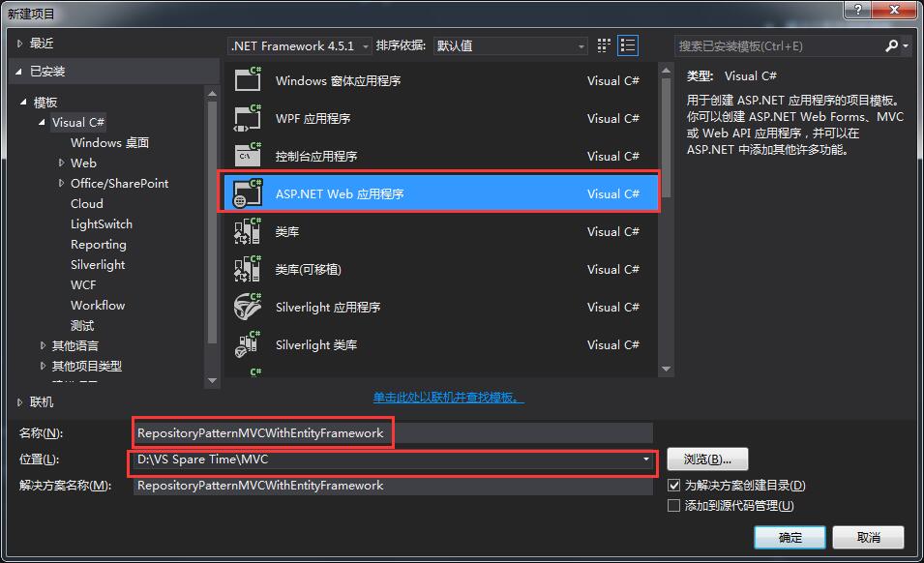
Task: Select the Silverlight 应用程序 template icon
Action: click(248, 307)
